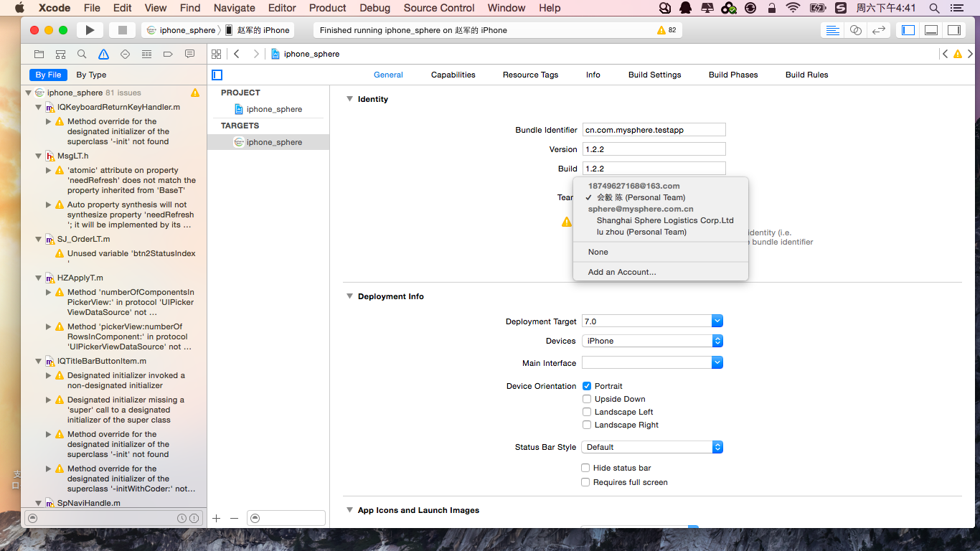Toggle the debug area pane
This screenshot has height=551, width=980.
(931, 30)
